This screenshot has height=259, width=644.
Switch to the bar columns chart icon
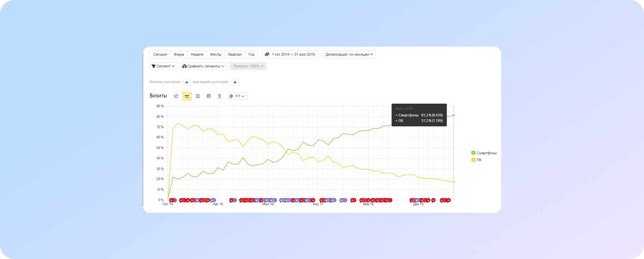pos(208,96)
